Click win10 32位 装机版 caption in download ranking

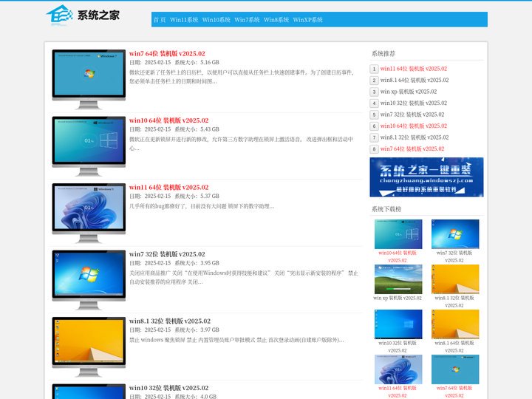click(398, 347)
